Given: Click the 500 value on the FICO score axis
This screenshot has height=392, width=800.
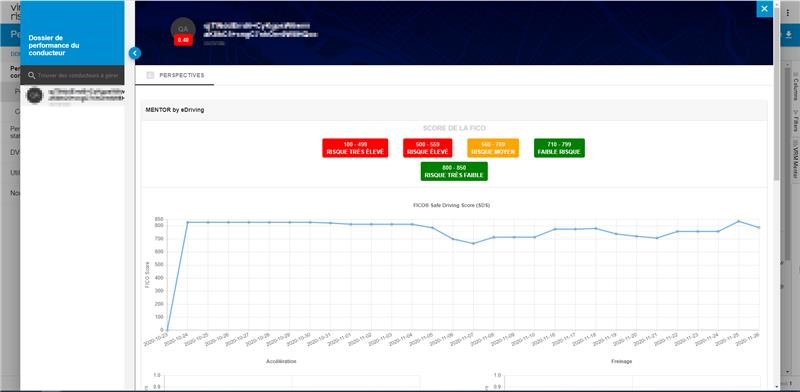Looking at the screenshot, I should click(159, 264).
